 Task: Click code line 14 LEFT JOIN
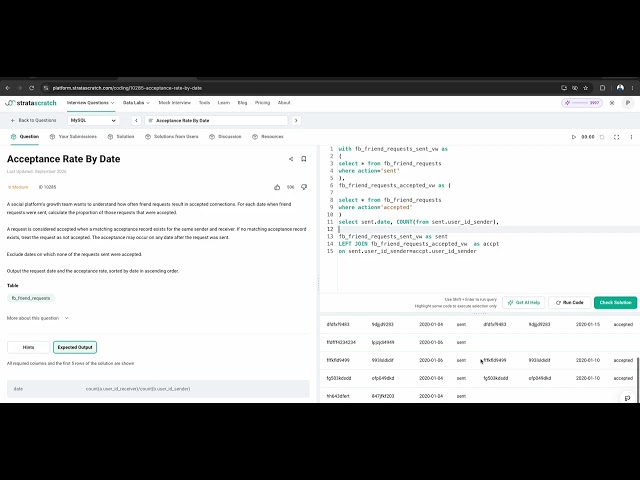419,244
